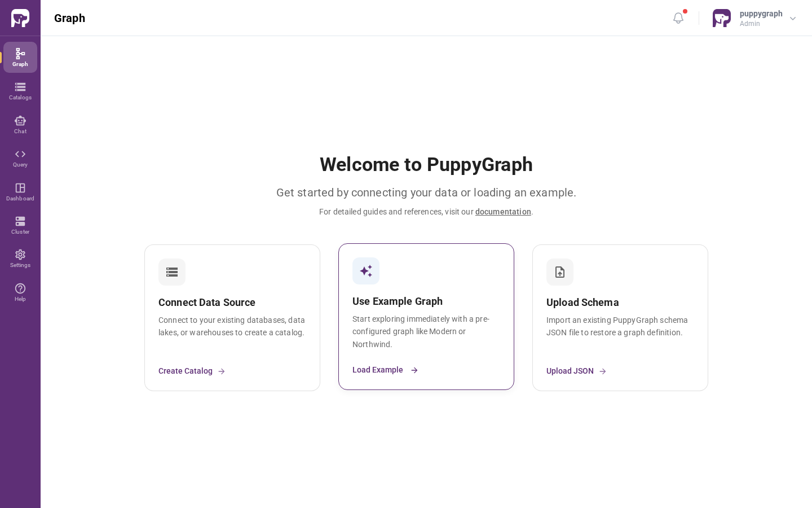
Task: Click Load Example link
Action: point(378,370)
